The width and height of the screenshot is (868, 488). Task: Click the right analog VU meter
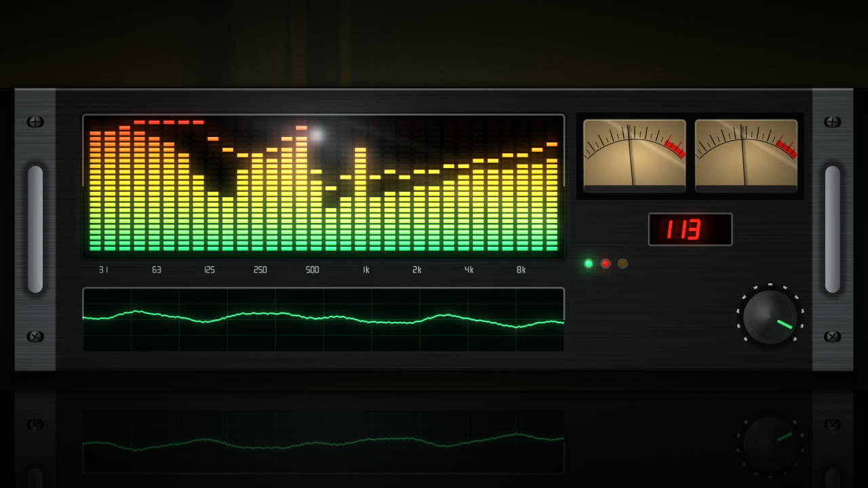click(x=746, y=156)
